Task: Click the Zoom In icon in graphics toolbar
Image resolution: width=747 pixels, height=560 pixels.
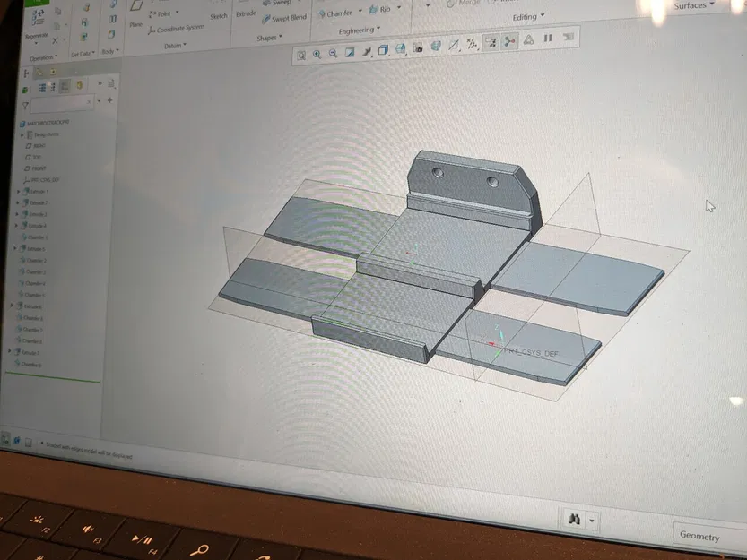Action: 317,55
